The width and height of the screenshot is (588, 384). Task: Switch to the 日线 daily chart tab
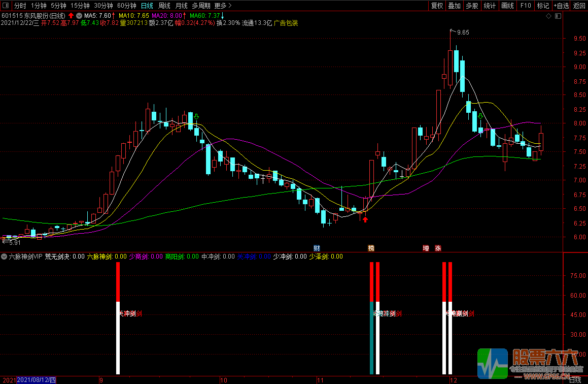click(x=147, y=6)
